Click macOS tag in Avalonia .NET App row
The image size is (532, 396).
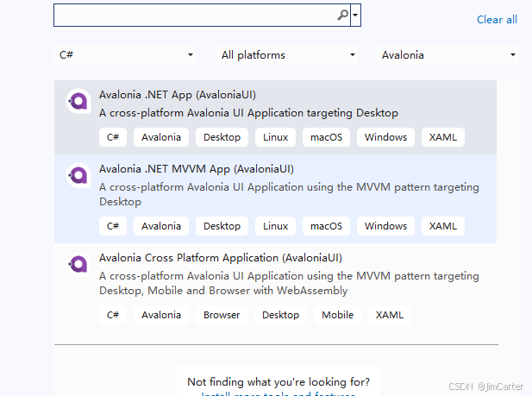click(x=327, y=137)
